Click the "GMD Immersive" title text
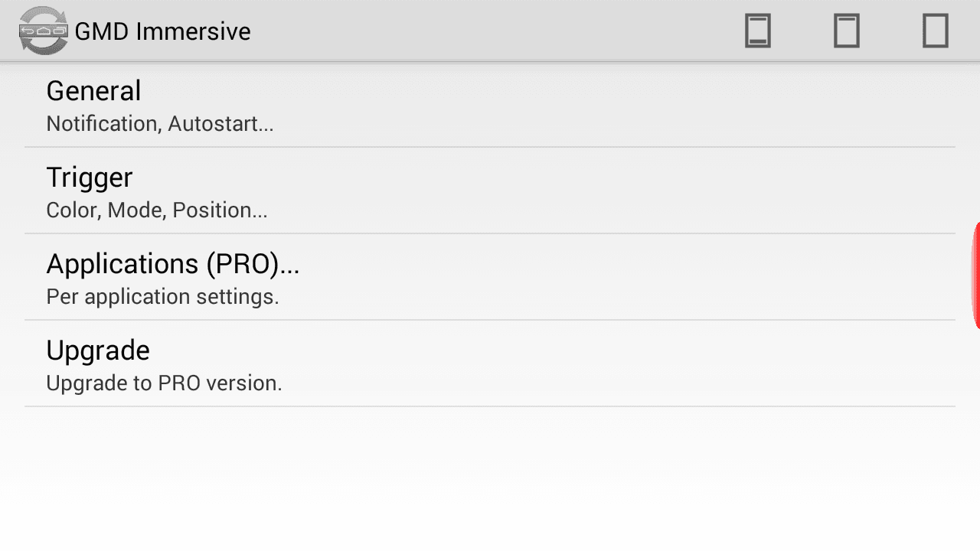 coord(162,31)
